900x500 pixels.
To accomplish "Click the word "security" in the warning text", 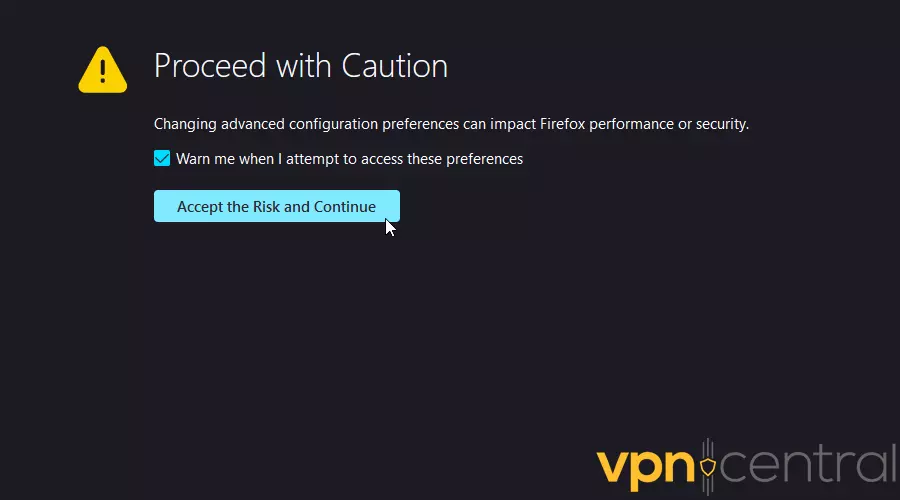I will [718, 125].
